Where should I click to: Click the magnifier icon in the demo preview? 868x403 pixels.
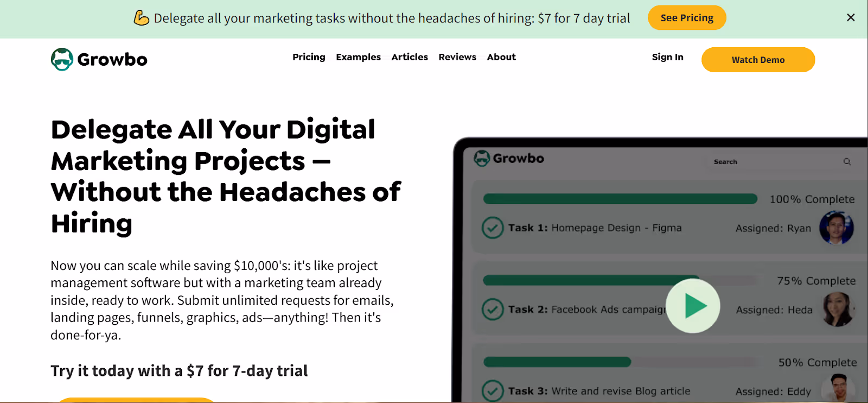click(847, 162)
